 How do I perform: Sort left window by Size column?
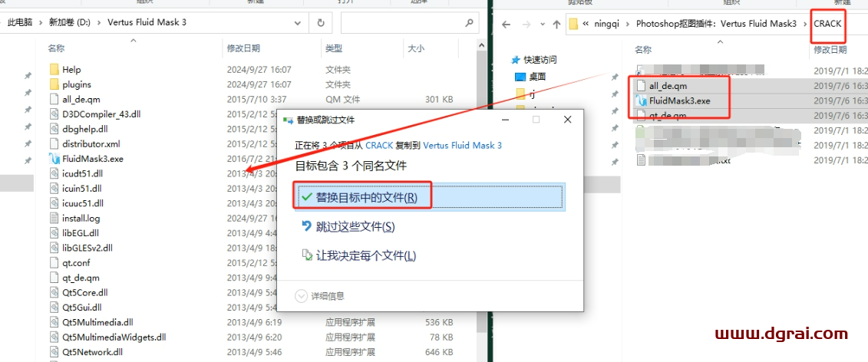click(416, 49)
